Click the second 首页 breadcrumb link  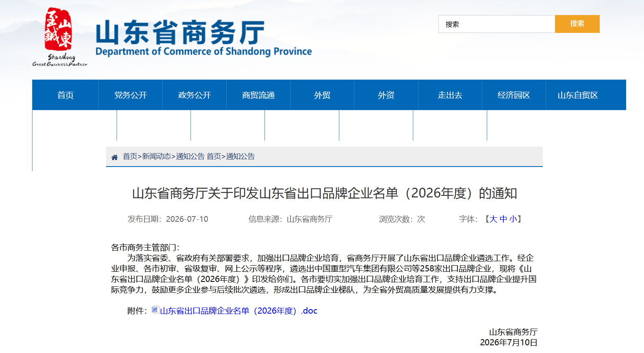(214, 156)
